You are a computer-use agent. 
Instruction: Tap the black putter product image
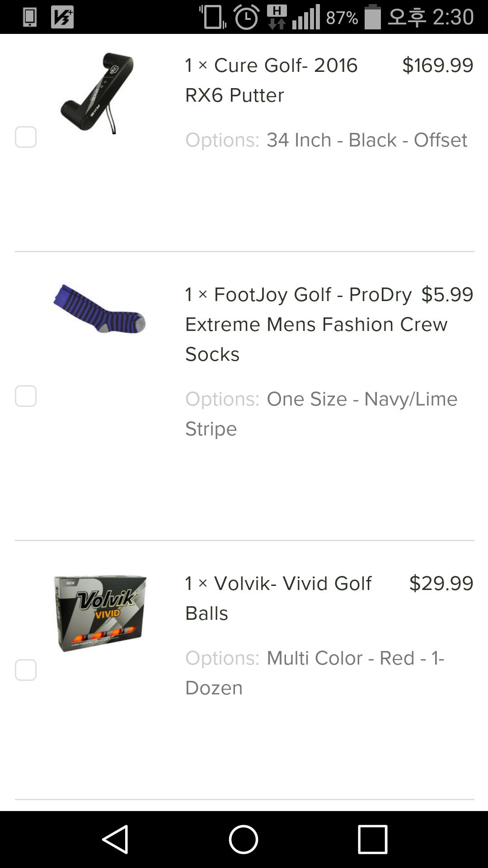coord(98,93)
